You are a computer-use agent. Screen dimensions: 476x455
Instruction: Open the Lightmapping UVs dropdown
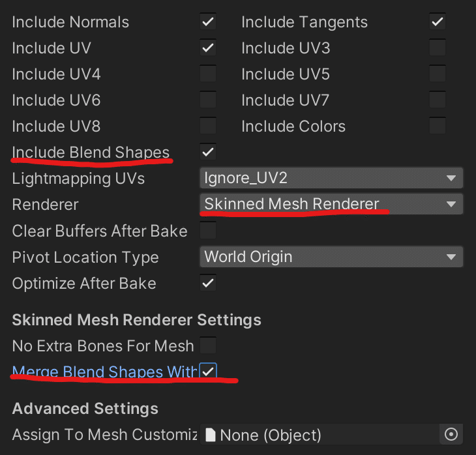coord(331,178)
